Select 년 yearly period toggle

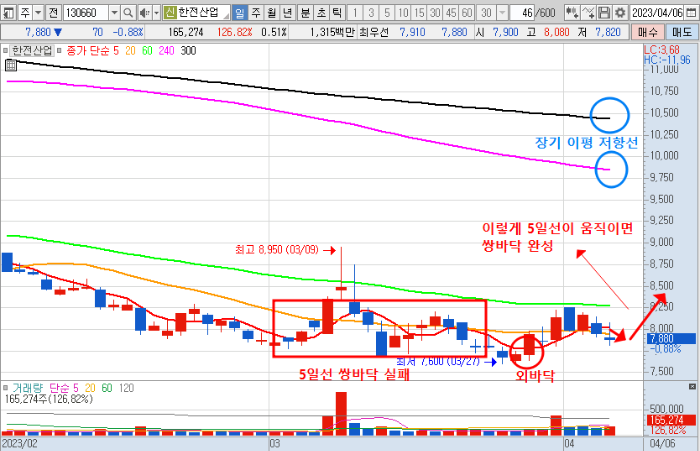tap(288, 13)
